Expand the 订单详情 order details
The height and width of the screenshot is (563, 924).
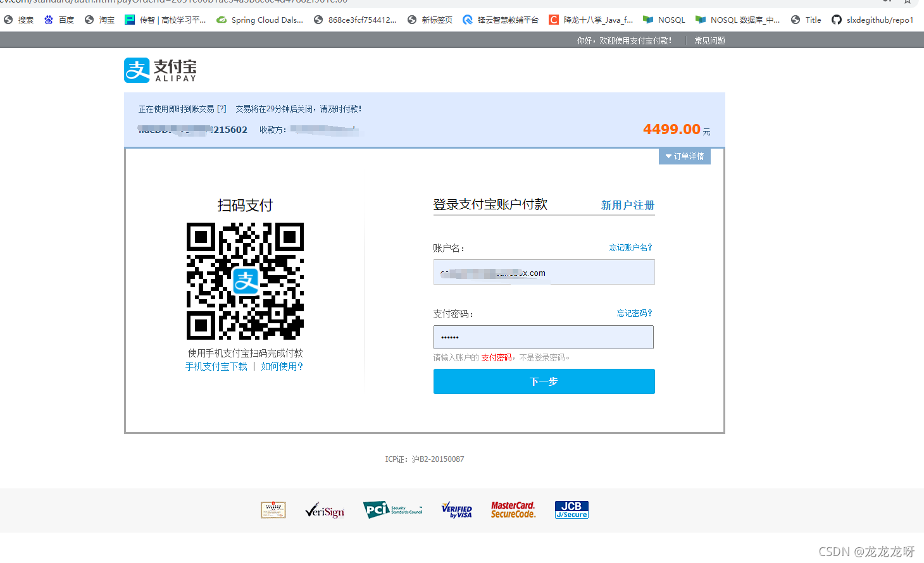coord(685,156)
